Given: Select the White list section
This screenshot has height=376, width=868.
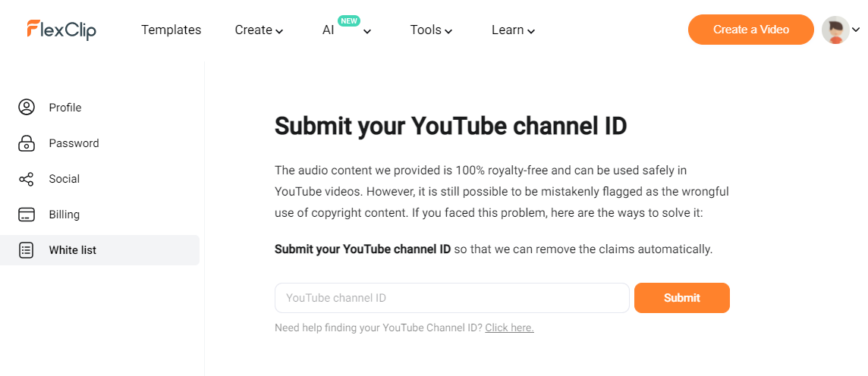Looking at the screenshot, I should coord(99,250).
